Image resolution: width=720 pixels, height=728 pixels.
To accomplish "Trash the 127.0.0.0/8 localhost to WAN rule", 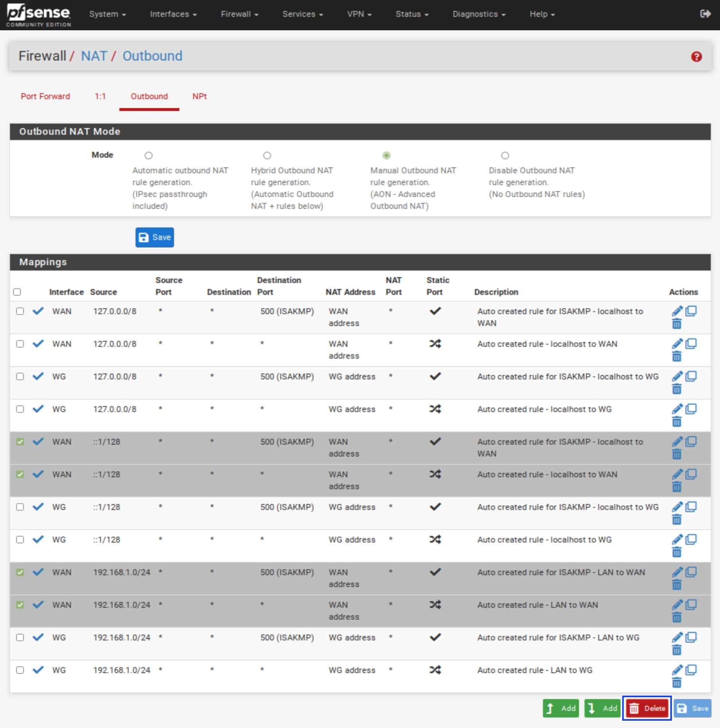I will tap(676, 356).
